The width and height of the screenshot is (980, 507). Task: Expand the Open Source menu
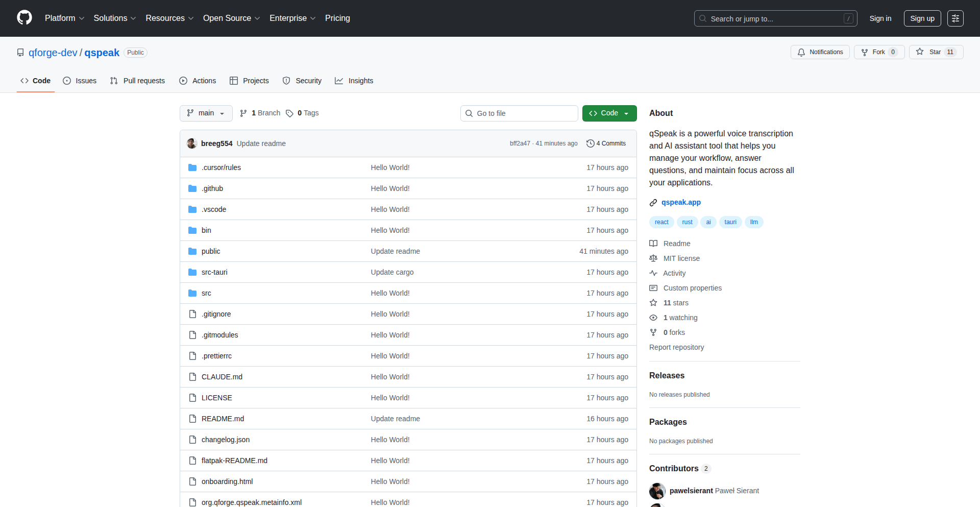[x=231, y=18]
